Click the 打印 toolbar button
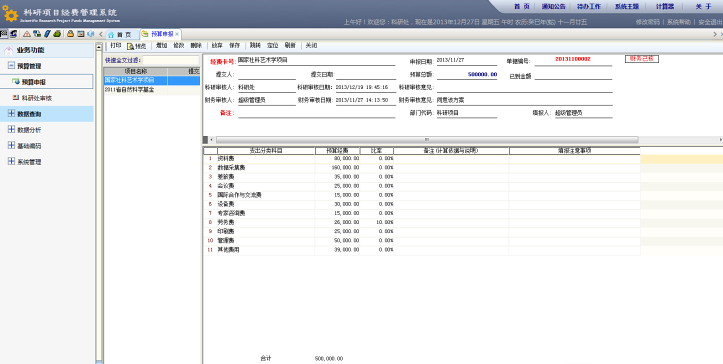This screenshot has height=364, width=723. [116, 46]
